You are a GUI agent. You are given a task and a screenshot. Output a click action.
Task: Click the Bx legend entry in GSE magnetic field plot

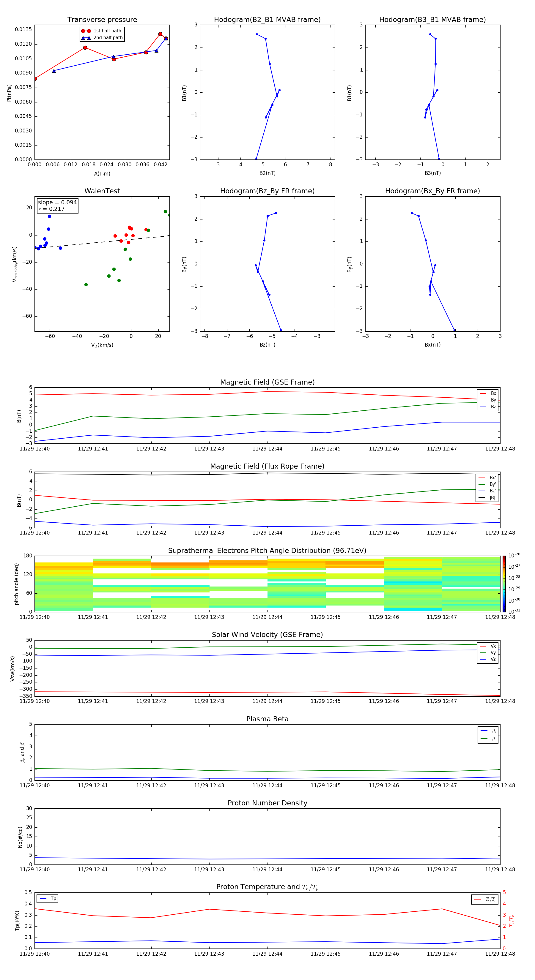488,393
